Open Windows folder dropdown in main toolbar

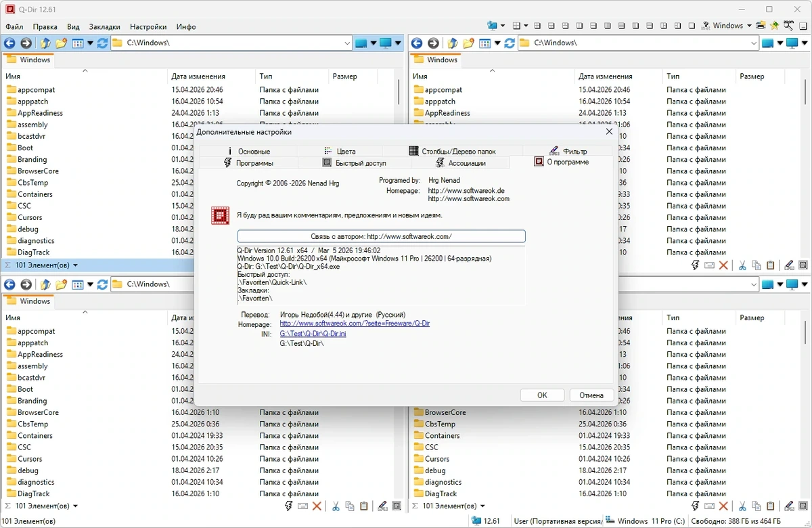point(749,26)
